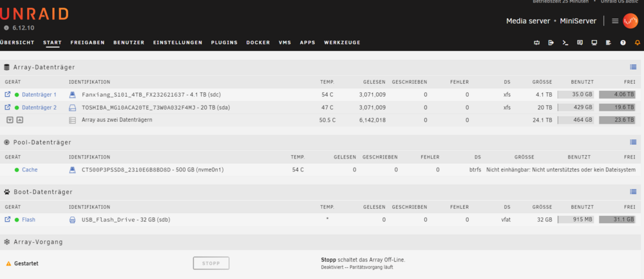This screenshot has height=279, width=644.
Task: Toggle view of Boot-Datenträger list icon
Action: pyautogui.click(x=633, y=191)
